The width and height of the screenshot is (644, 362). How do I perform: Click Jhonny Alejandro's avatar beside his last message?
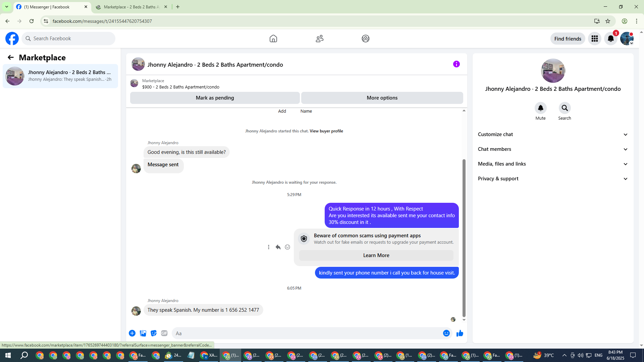[136, 311]
